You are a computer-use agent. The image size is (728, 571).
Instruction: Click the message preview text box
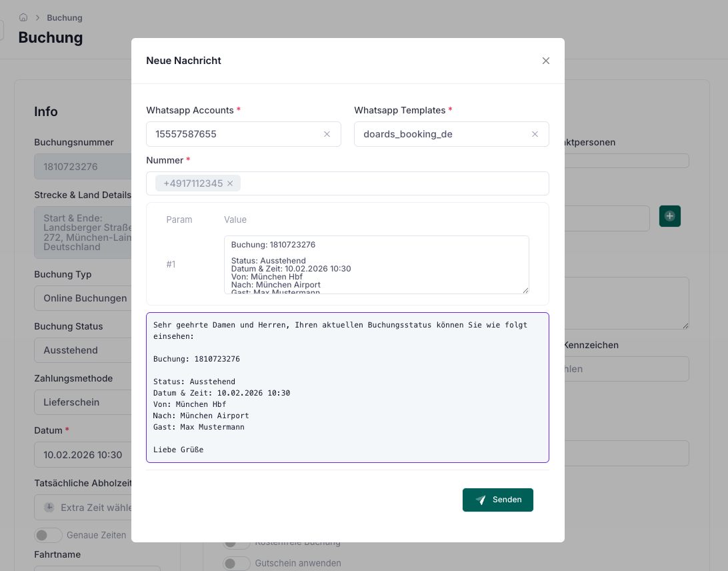pyautogui.click(x=347, y=387)
